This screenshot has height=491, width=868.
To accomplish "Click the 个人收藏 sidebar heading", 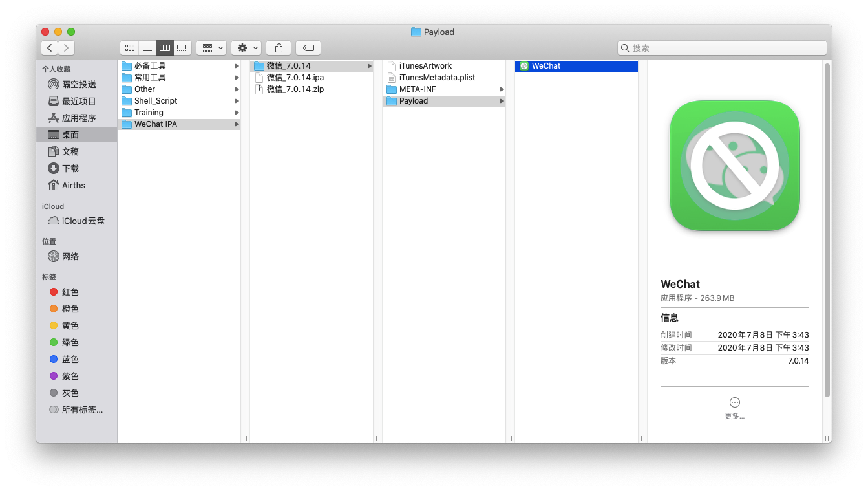I will coord(56,69).
